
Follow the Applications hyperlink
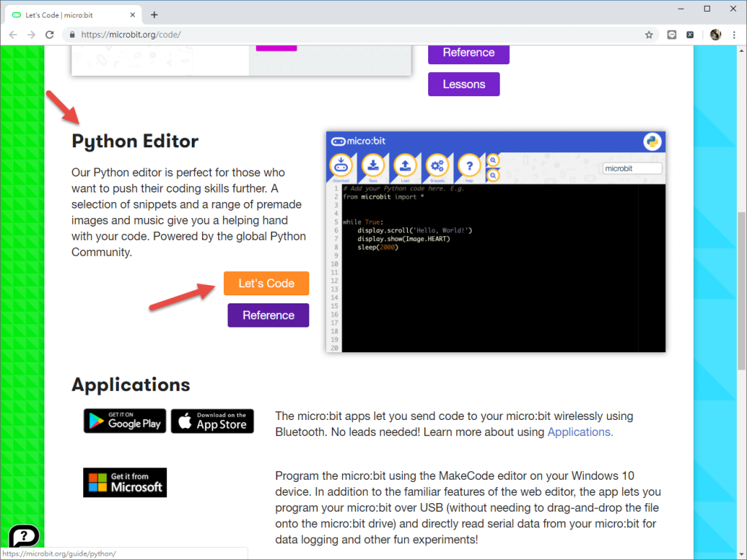coord(580,432)
